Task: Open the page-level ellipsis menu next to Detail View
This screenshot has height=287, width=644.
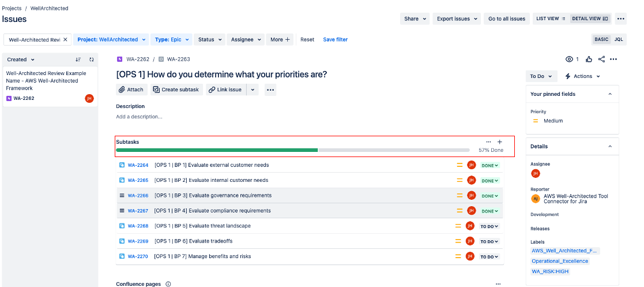Action: [621, 18]
